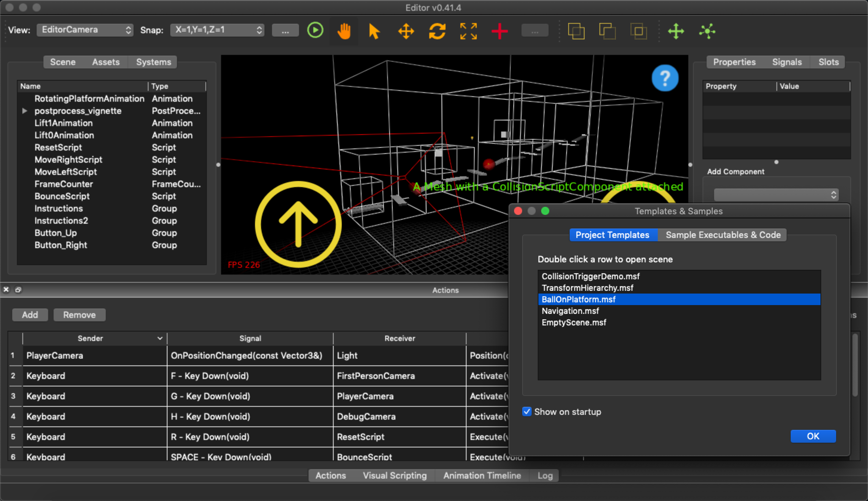
Task: Click the Remove button in Actions
Action: [x=79, y=315]
